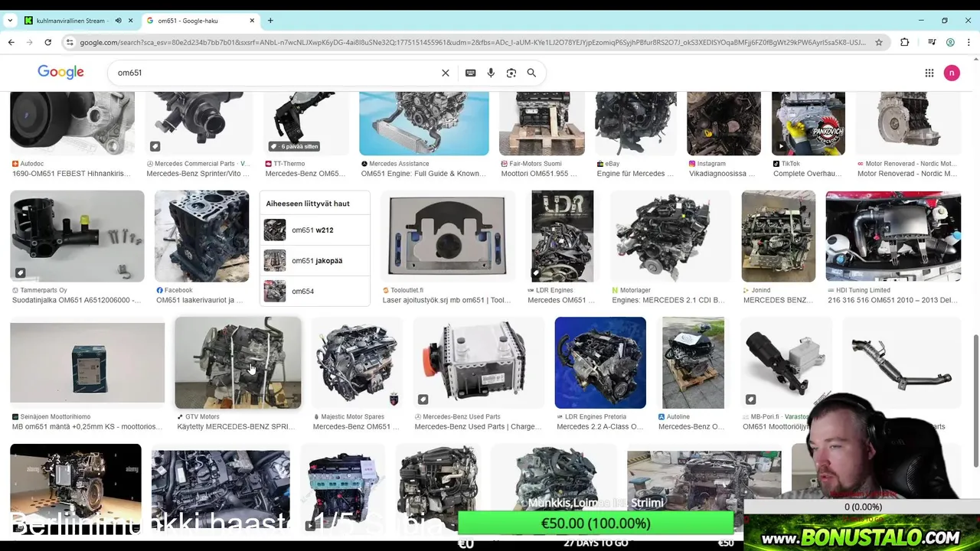The height and width of the screenshot is (551, 980).
Task: Open the Tooloutlet.fi laser ajoitustyök thumbnail
Action: (x=448, y=236)
